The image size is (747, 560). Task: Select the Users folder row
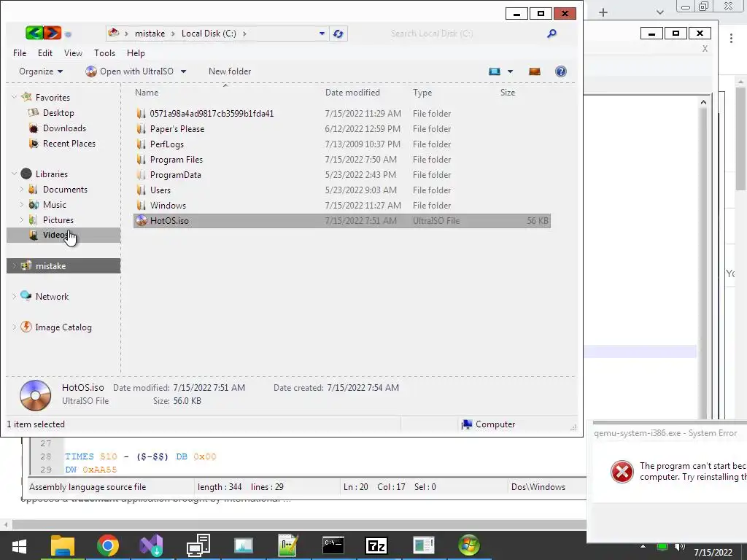pyautogui.click(x=341, y=190)
